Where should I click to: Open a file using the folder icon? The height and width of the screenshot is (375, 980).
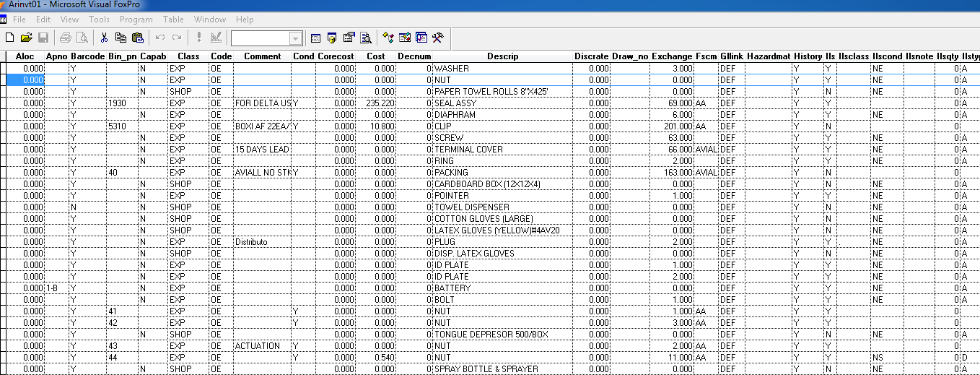(26, 38)
